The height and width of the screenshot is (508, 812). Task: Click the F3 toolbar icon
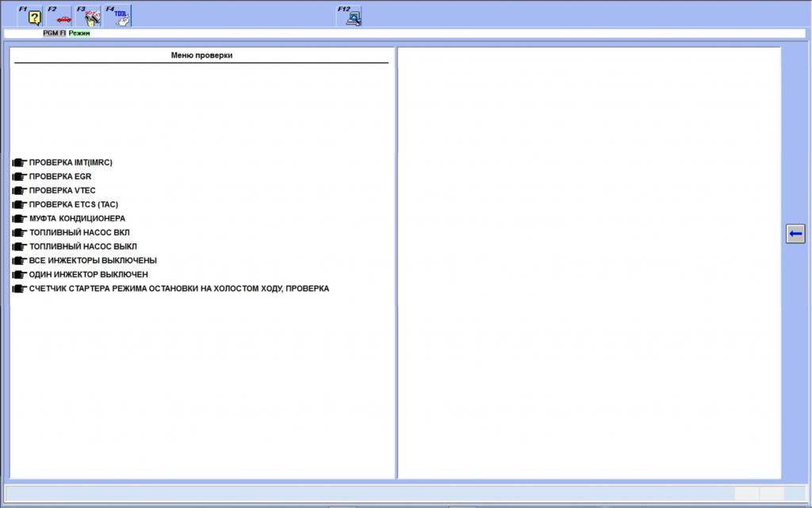[x=91, y=17]
